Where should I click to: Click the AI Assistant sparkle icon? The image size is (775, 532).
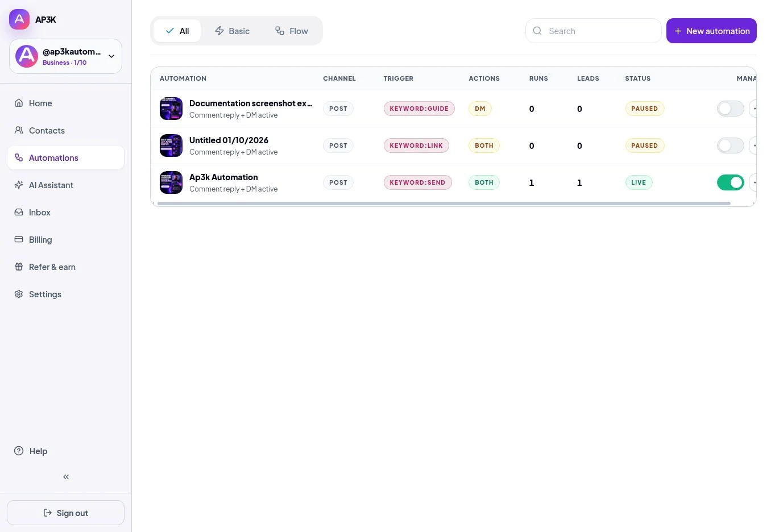19,185
